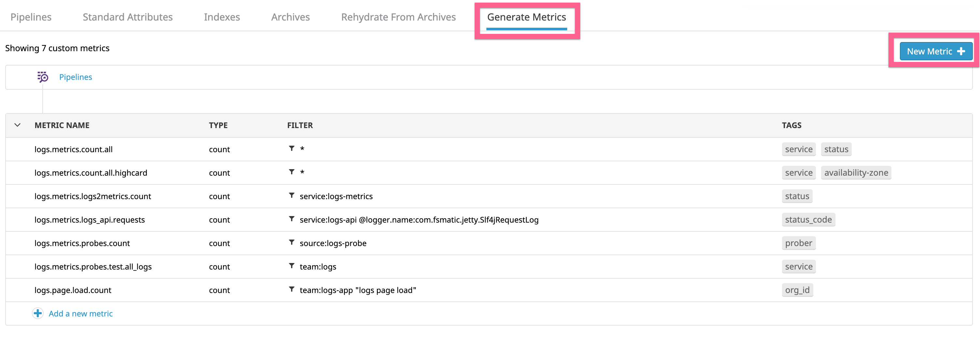Collapse the metrics table using header chevron

[18, 125]
